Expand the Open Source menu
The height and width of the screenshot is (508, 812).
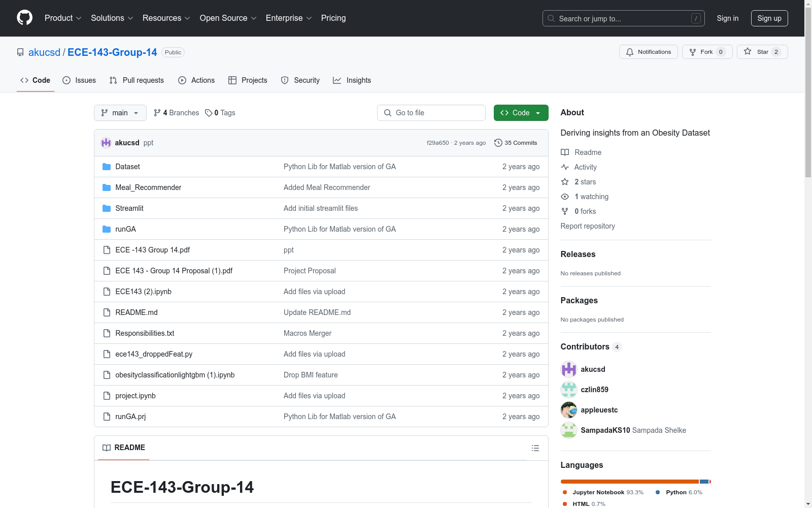pyautogui.click(x=228, y=18)
